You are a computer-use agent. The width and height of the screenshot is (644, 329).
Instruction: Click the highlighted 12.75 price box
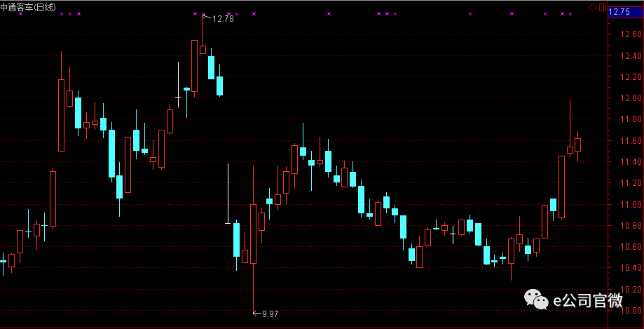626,11
